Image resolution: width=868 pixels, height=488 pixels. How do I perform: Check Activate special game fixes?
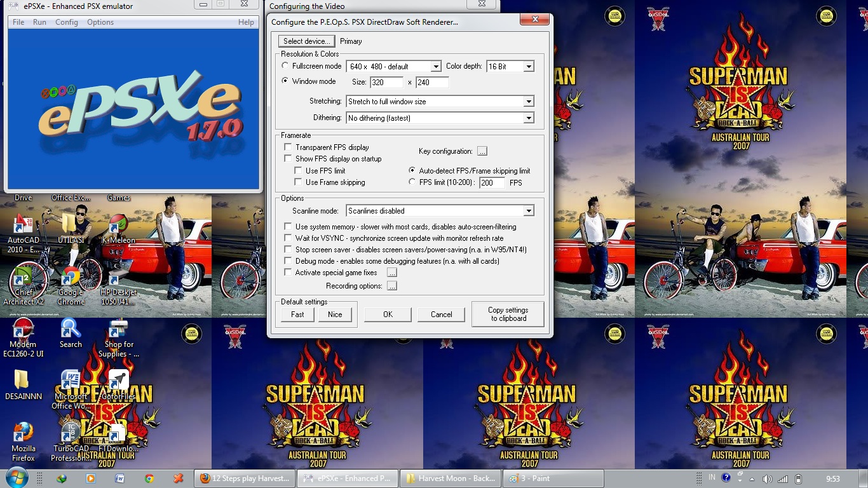click(288, 272)
